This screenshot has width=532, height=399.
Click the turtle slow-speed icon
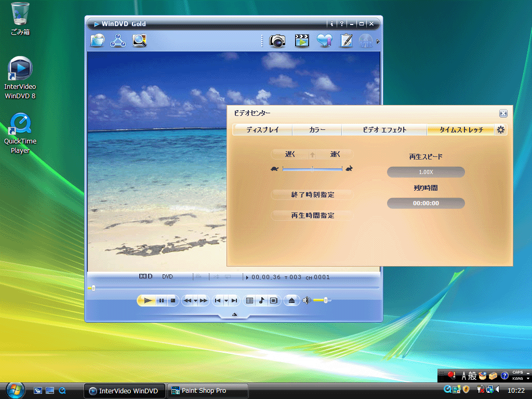(x=275, y=169)
